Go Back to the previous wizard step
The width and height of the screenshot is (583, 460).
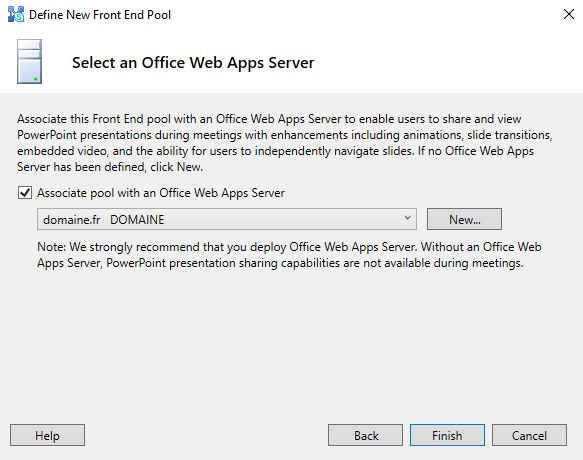tap(365, 435)
